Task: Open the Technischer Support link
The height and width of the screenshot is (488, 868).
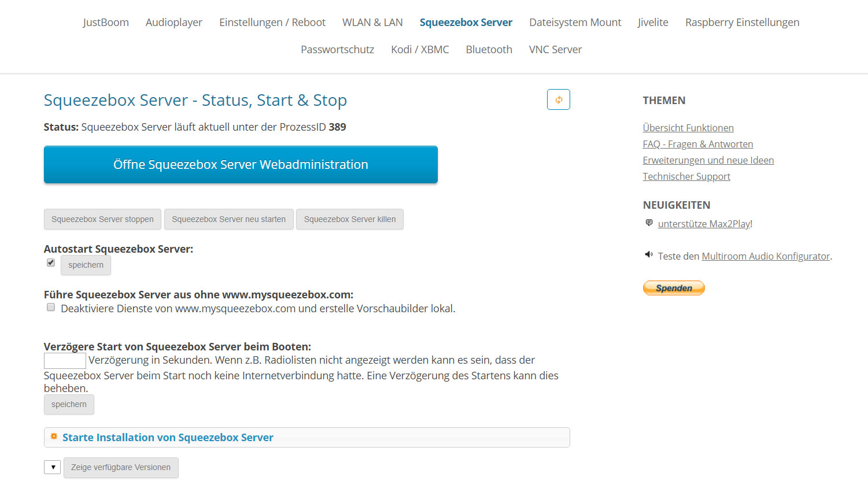Action: tap(686, 176)
